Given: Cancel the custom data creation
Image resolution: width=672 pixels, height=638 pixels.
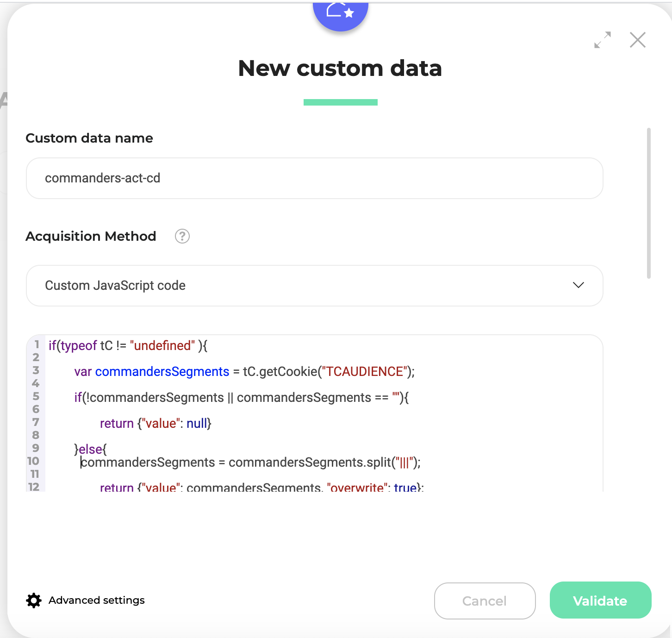Looking at the screenshot, I should click(x=485, y=601).
